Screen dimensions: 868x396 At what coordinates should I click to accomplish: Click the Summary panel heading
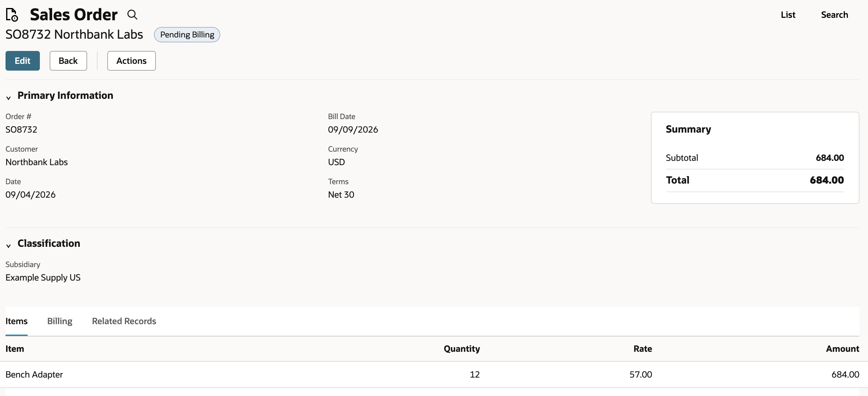point(688,129)
